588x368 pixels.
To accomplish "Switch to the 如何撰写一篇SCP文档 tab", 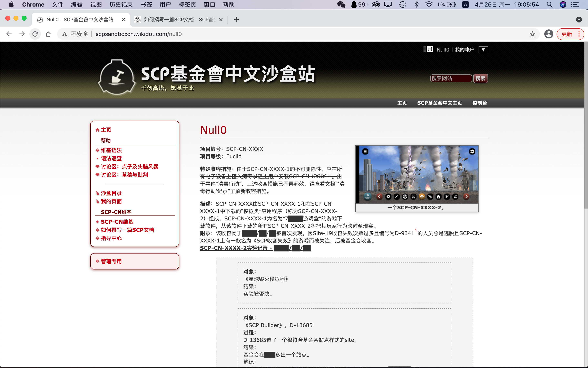I will [179, 20].
